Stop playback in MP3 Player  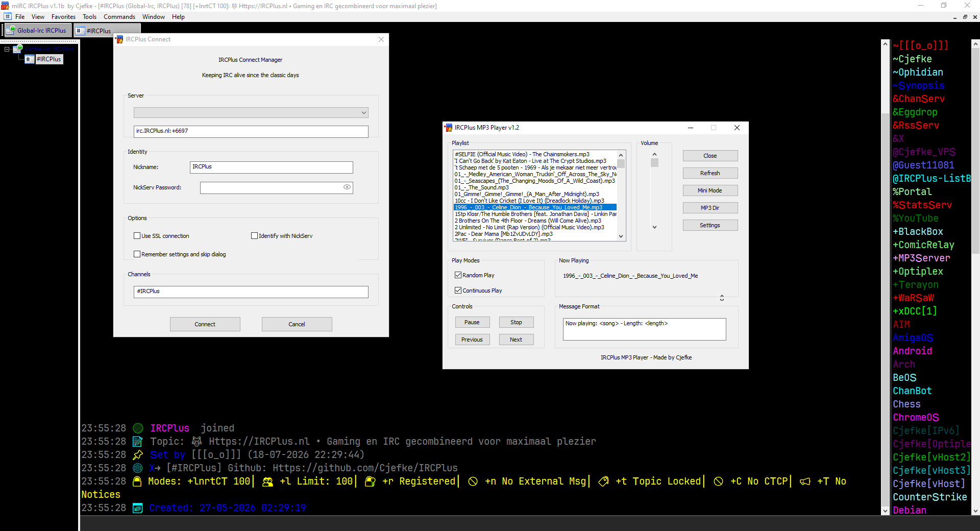(x=516, y=322)
